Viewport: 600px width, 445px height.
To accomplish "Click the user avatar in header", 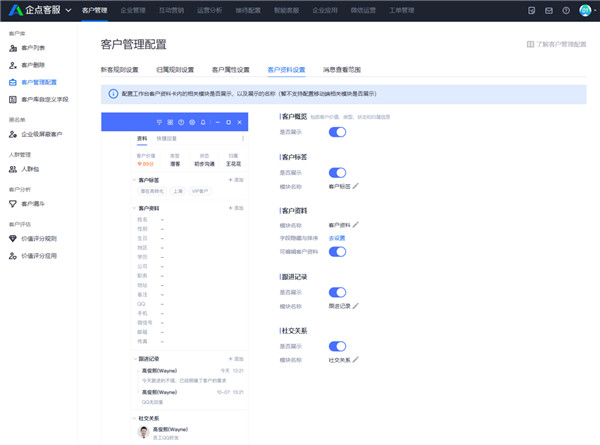I will [585, 10].
